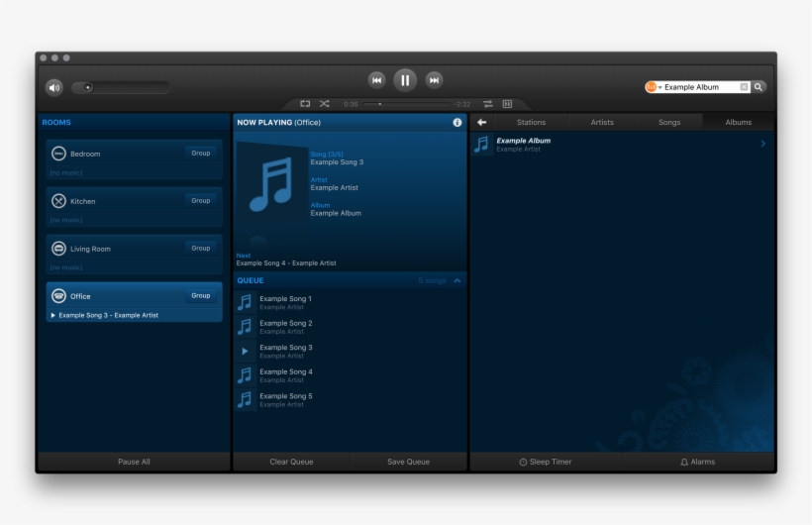Clear Queue
This screenshot has height=525, width=812.
point(291,462)
